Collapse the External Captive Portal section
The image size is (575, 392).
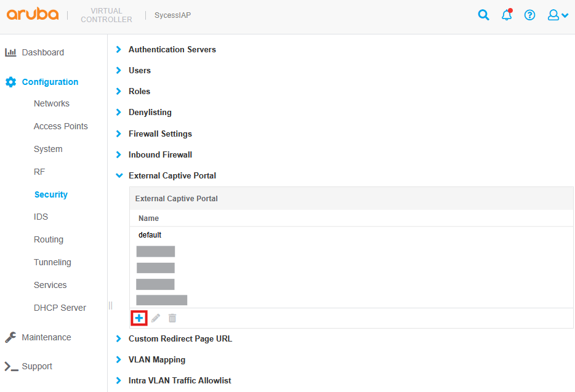172,175
